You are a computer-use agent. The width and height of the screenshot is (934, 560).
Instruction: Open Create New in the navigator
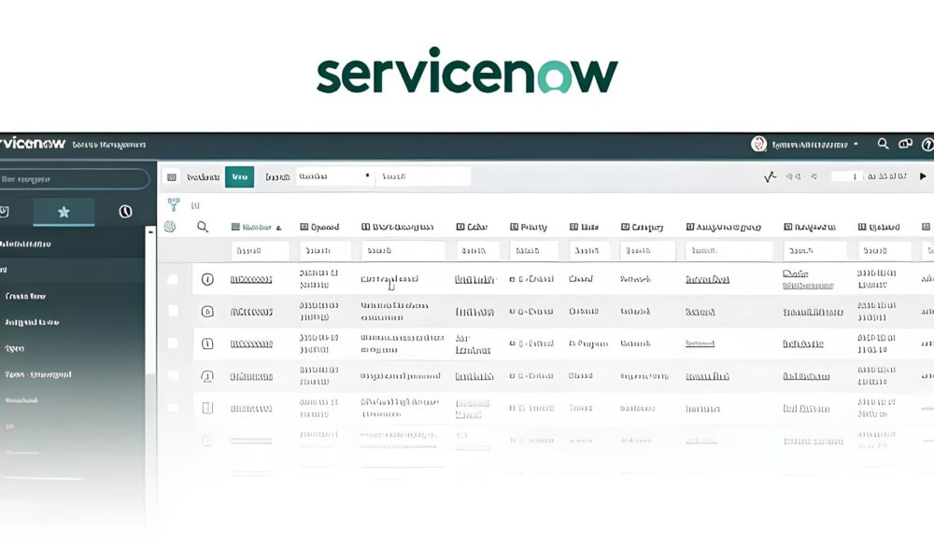pyautogui.click(x=25, y=296)
